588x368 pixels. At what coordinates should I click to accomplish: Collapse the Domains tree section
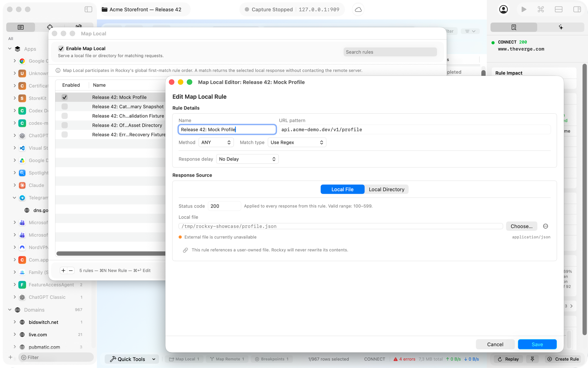pyautogui.click(x=10, y=310)
